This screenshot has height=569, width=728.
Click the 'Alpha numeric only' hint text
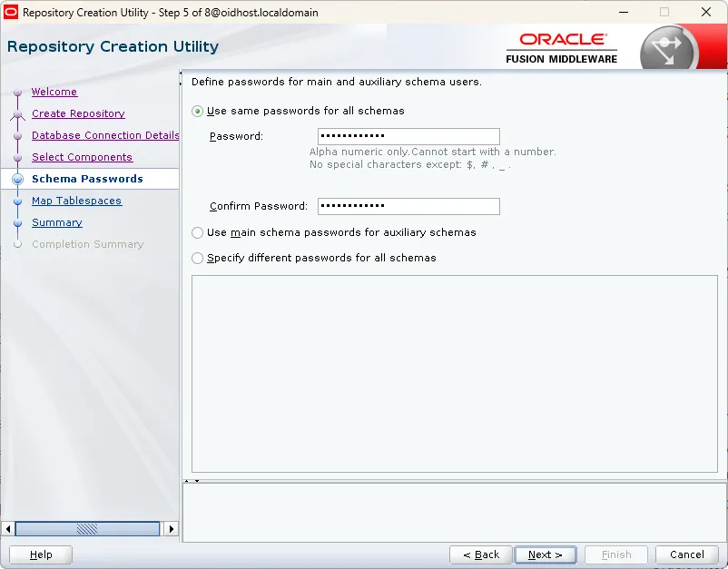(x=433, y=152)
